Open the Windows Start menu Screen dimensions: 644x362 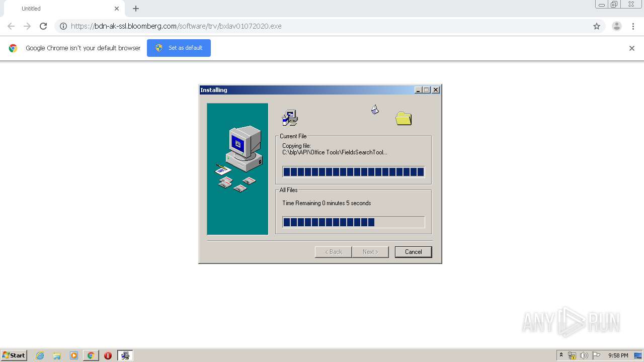tap(14, 355)
